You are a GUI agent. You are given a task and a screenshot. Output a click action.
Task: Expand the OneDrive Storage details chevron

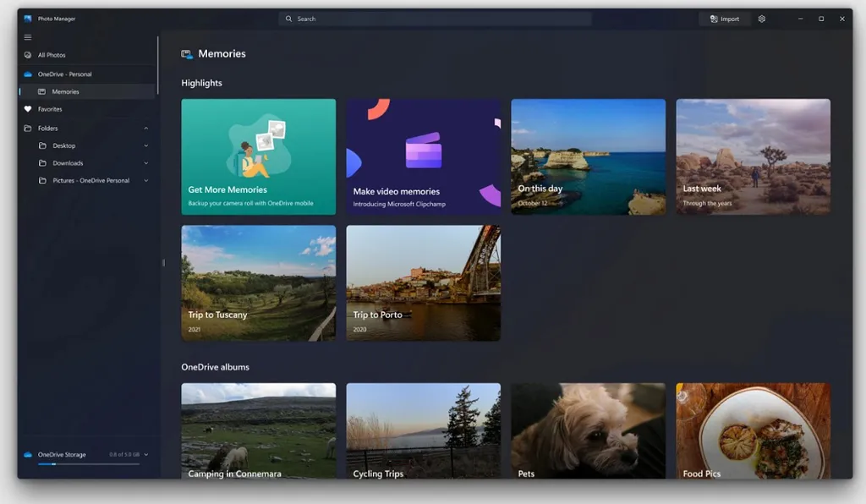[145, 455]
